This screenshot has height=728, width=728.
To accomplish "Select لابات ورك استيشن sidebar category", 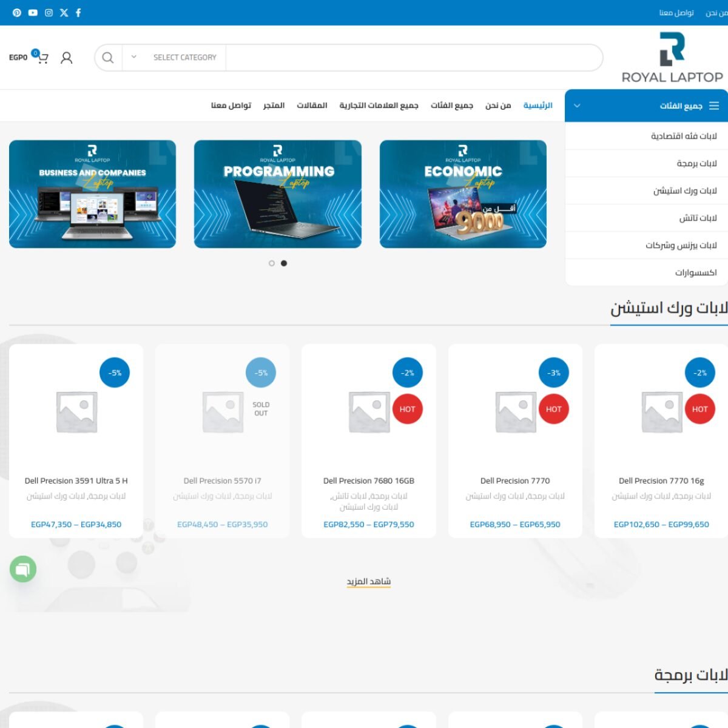I will 646,190.
